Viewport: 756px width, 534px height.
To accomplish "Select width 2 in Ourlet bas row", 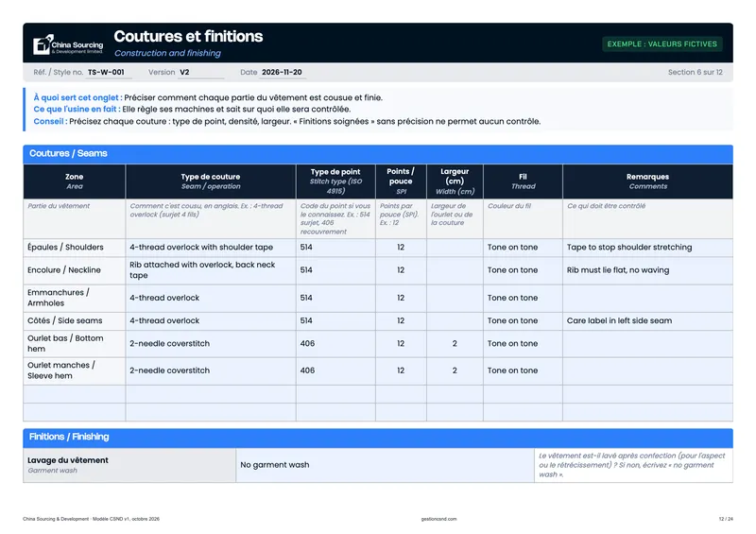I will pos(455,343).
